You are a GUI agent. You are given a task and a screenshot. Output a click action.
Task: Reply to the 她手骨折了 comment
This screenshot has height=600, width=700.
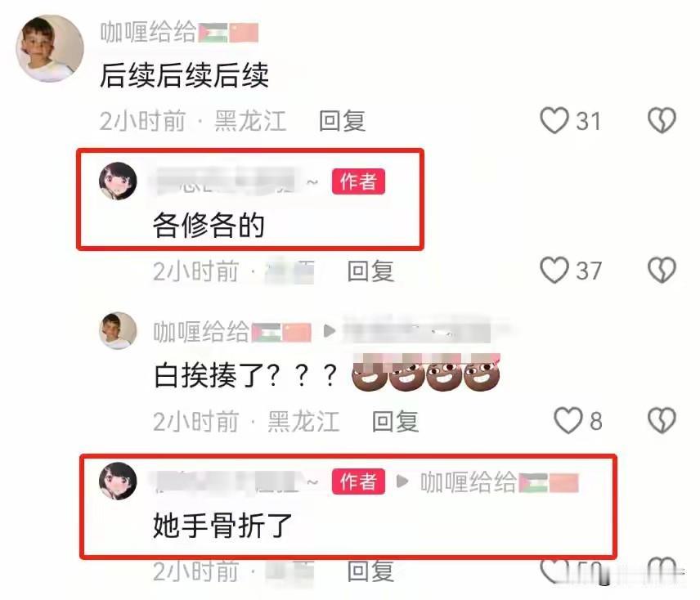[370, 571]
